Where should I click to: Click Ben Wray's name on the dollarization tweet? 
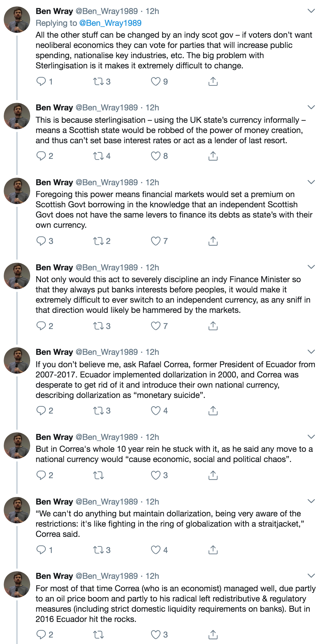(54, 352)
